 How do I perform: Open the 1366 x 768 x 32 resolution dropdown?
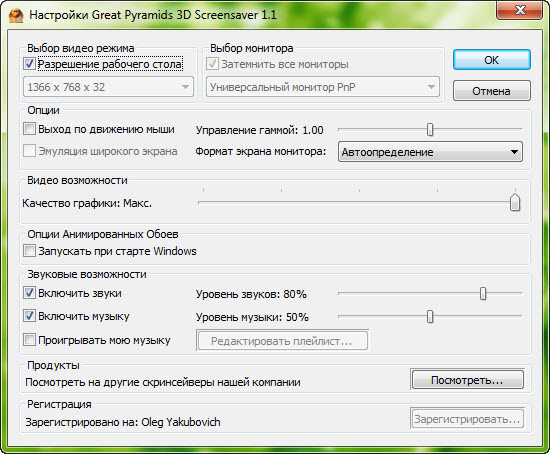coord(108,87)
